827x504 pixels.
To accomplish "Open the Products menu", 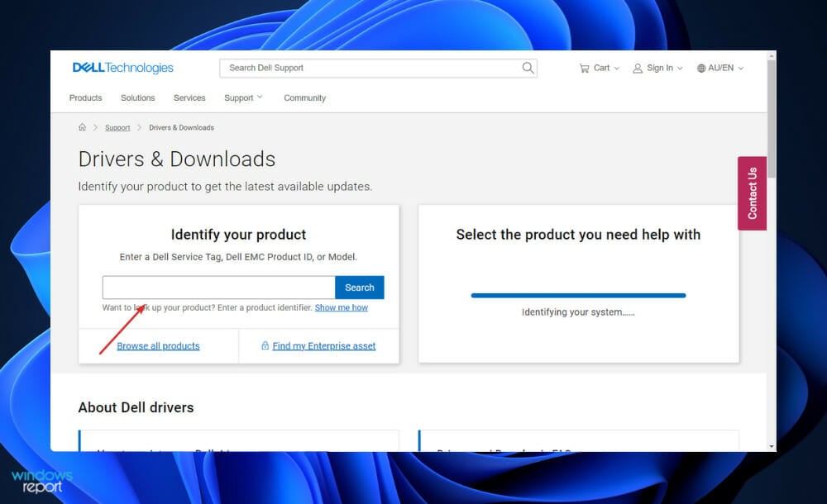I will pos(85,97).
